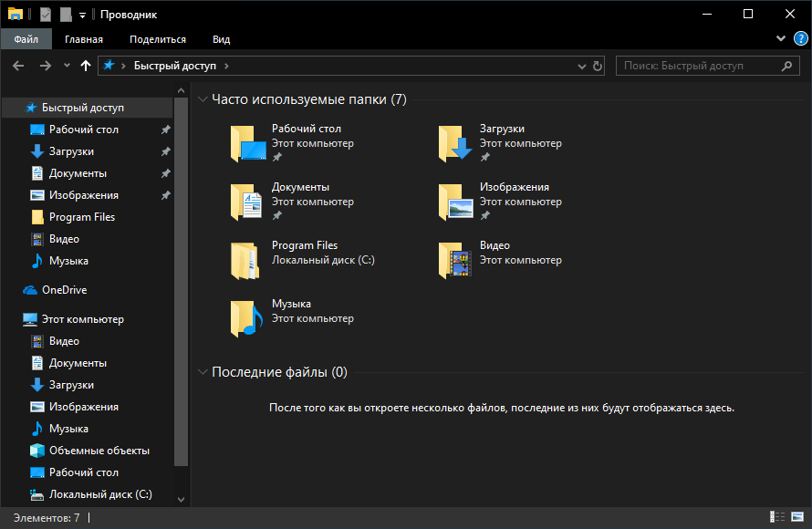Open Рабочий стол under Этот компьютер
The image size is (812, 529).
tap(84, 472)
